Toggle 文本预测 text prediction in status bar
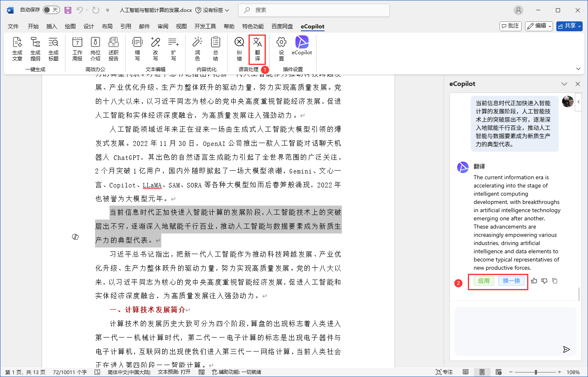588x377 pixels. click(x=174, y=372)
